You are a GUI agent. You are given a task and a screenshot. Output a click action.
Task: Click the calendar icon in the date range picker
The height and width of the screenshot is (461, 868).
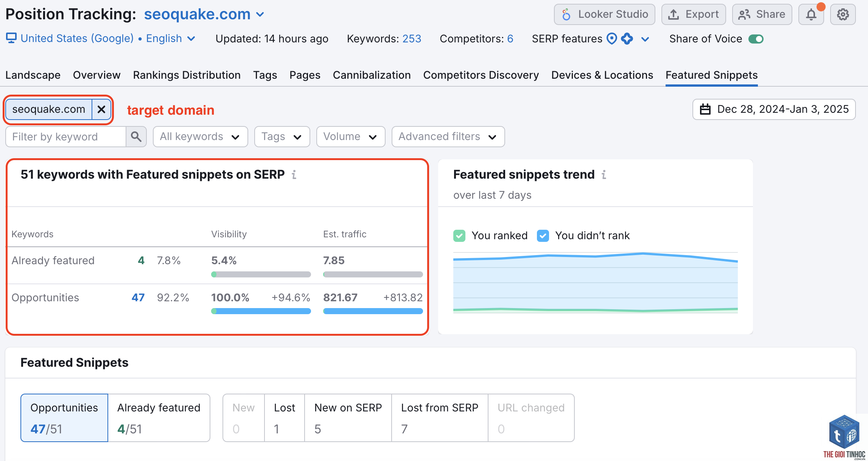pos(705,109)
